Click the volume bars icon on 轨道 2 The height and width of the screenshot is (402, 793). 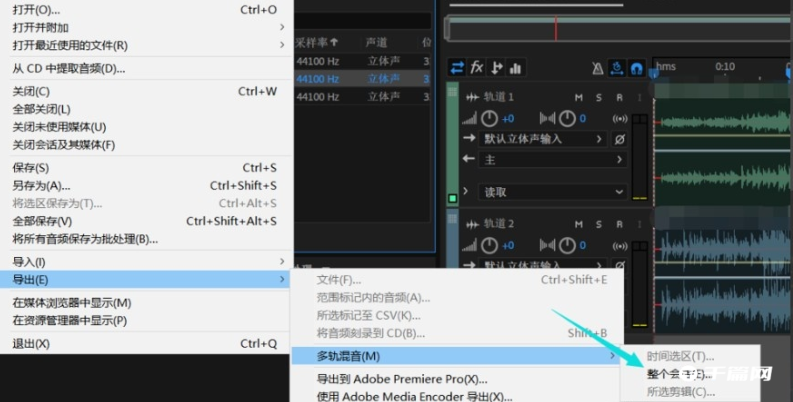pos(469,246)
